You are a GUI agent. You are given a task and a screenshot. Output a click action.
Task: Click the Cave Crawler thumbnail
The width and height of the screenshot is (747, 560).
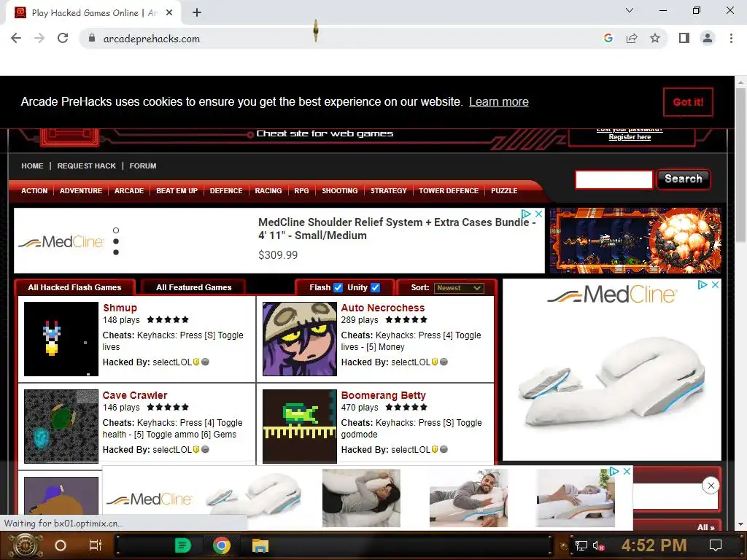click(x=61, y=426)
